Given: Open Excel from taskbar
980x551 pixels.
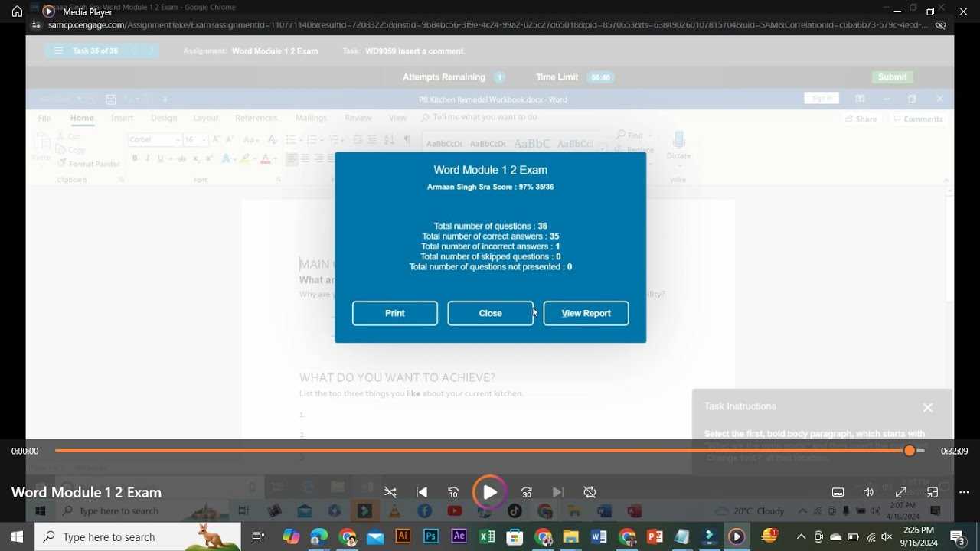Looking at the screenshot, I should [x=487, y=536].
